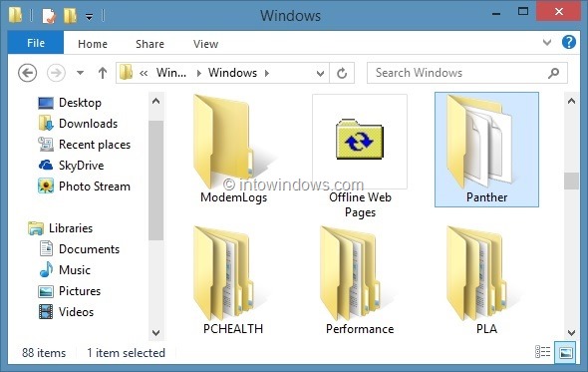The width and height of the screenshot is (588, 372).
Task: Select the ModemLogs folder
Action: pyautogui.click(x=233, y=149)
